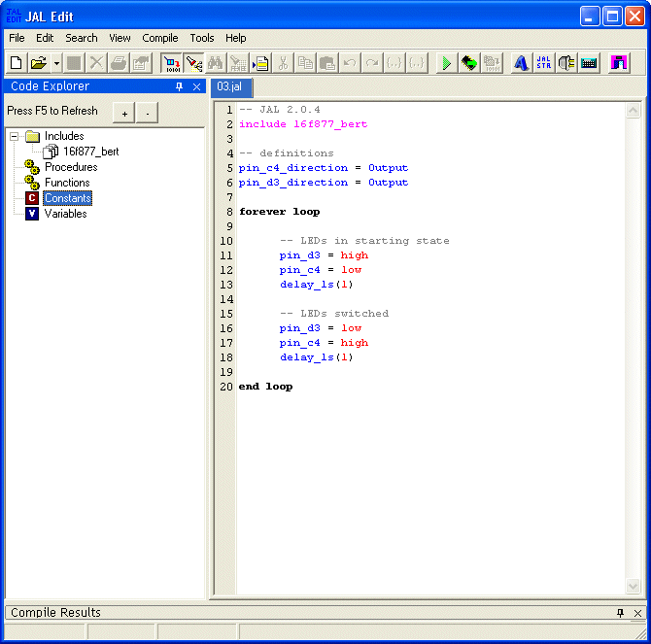This screenshot has height=644, width=651.
Task: Click the 'include 16f877_bert' code line
Action: (303, 124)
